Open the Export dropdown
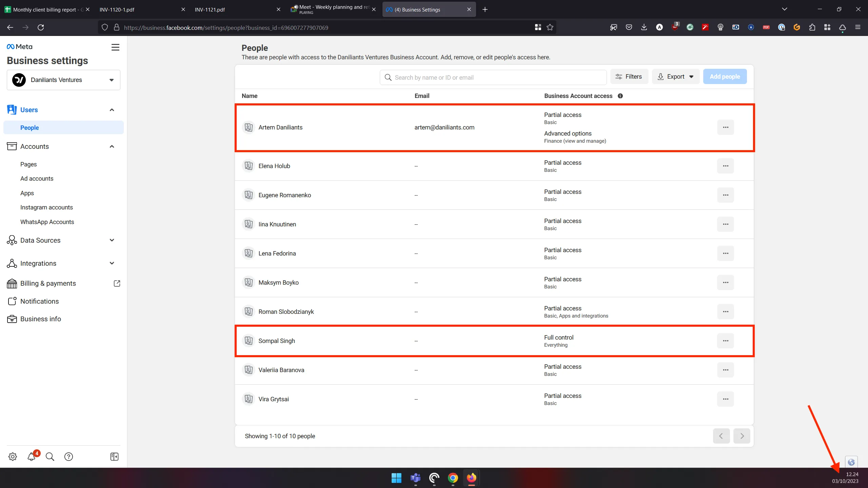Image resolution: width=868 pixels, height=488 pixels. click(x=675, y=77)
